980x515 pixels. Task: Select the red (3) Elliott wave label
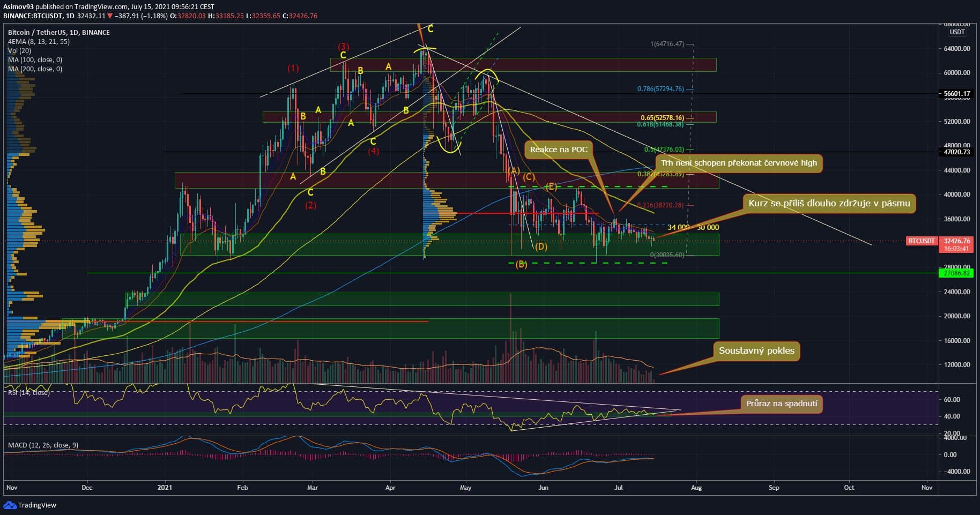(x=344, y=47)
